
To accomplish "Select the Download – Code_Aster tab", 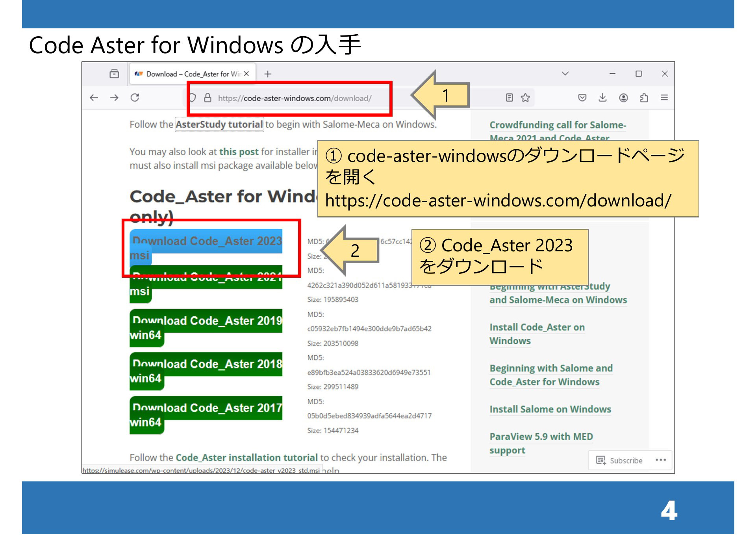I will [189, 74].
